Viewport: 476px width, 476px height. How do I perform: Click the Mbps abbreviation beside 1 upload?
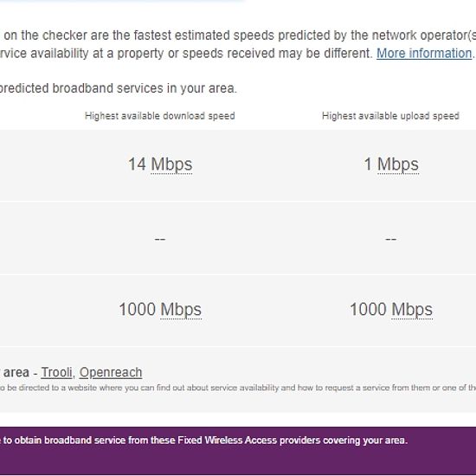click(x=398, y=164)
